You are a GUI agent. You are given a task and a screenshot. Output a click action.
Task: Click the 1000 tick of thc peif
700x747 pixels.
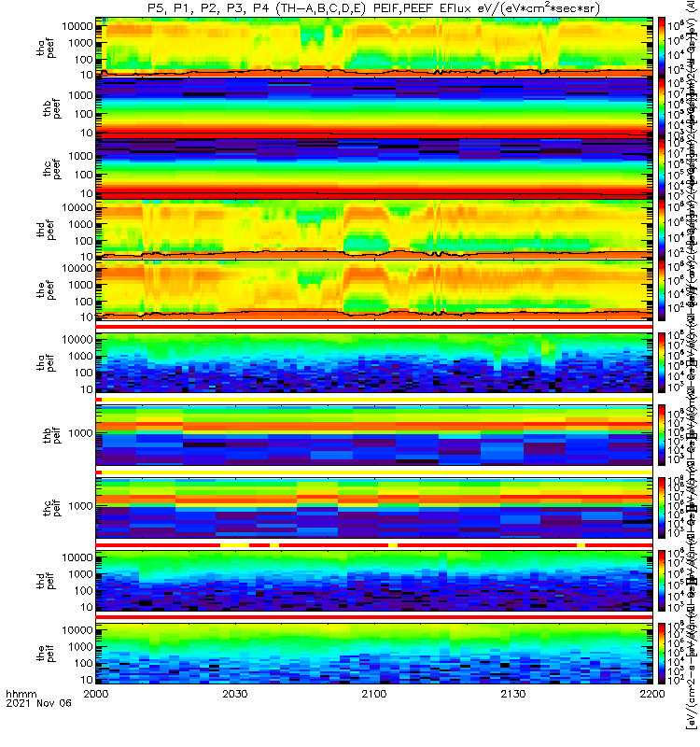click(x=80, y=506)
